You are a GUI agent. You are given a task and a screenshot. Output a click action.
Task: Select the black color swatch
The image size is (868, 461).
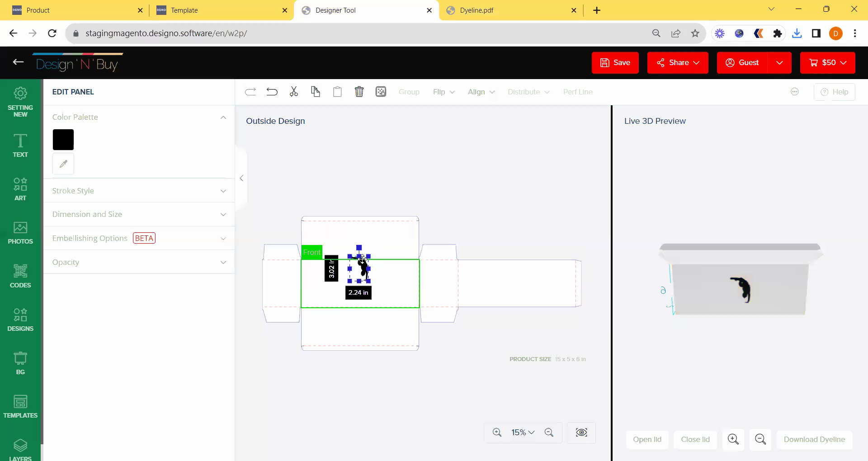(x=63, y=140)
